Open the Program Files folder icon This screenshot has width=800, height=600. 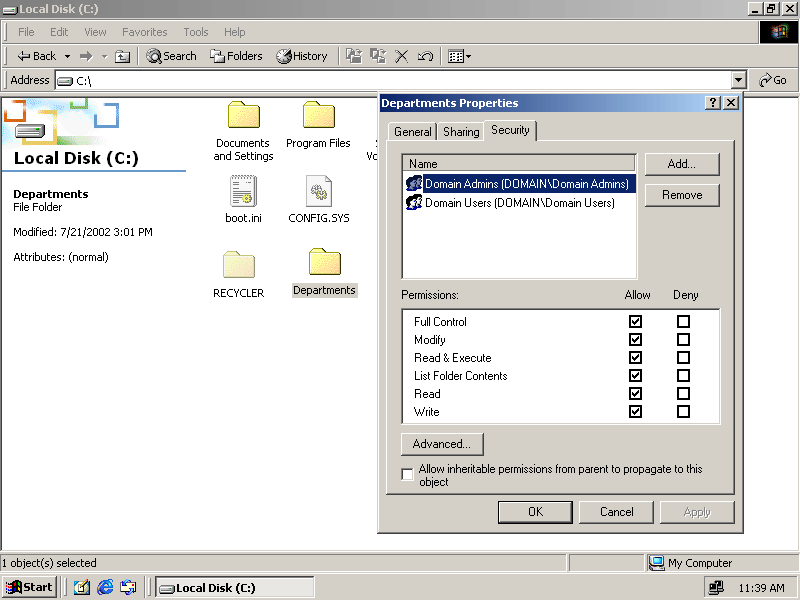click(318, 116)
